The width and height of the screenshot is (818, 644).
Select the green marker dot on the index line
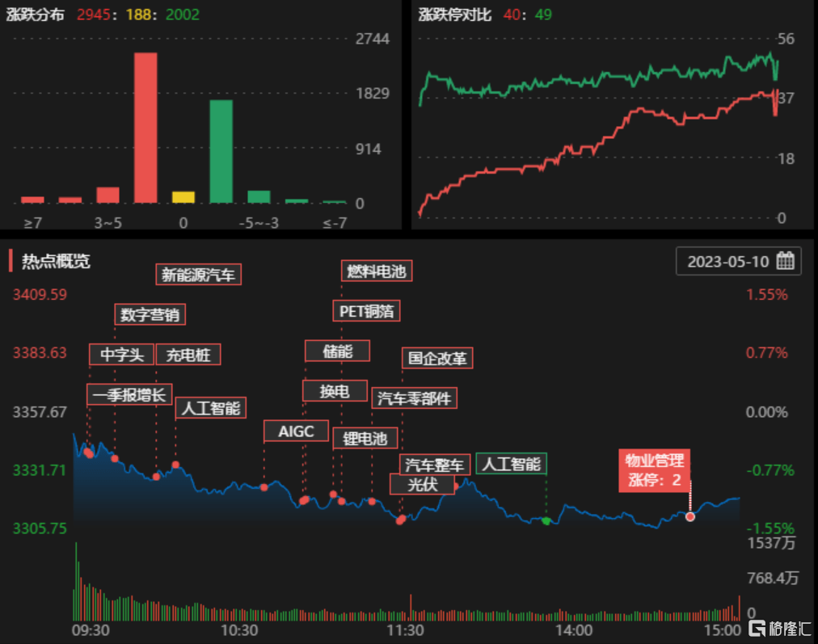point(548,522)
